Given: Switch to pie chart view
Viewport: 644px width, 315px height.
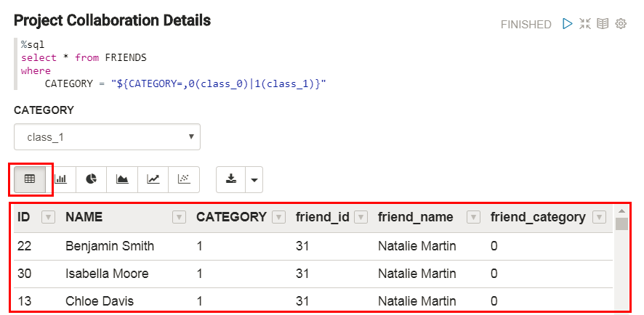Looking at the screenshot, I should point(91,179).
